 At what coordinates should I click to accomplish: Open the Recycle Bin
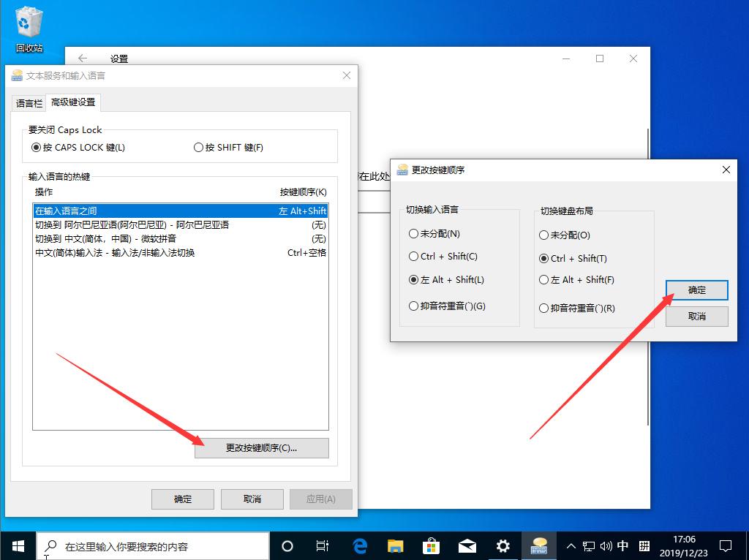pos(28,20)
